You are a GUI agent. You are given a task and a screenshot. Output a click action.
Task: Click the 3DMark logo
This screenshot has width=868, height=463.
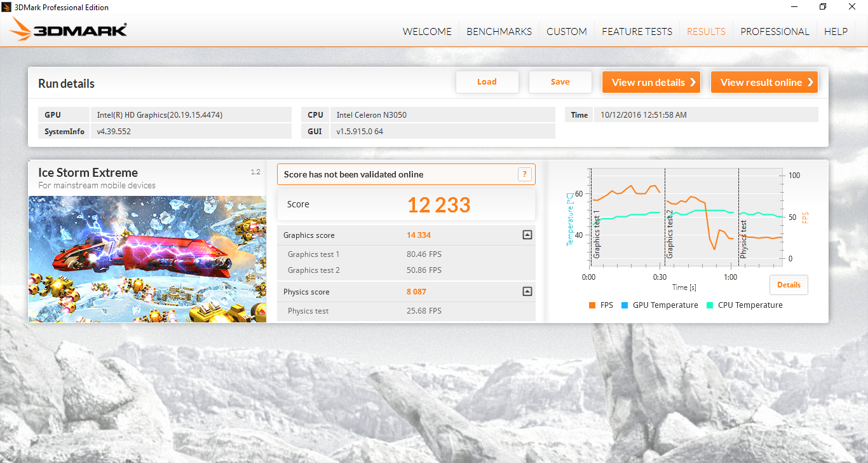coord(69,30)
